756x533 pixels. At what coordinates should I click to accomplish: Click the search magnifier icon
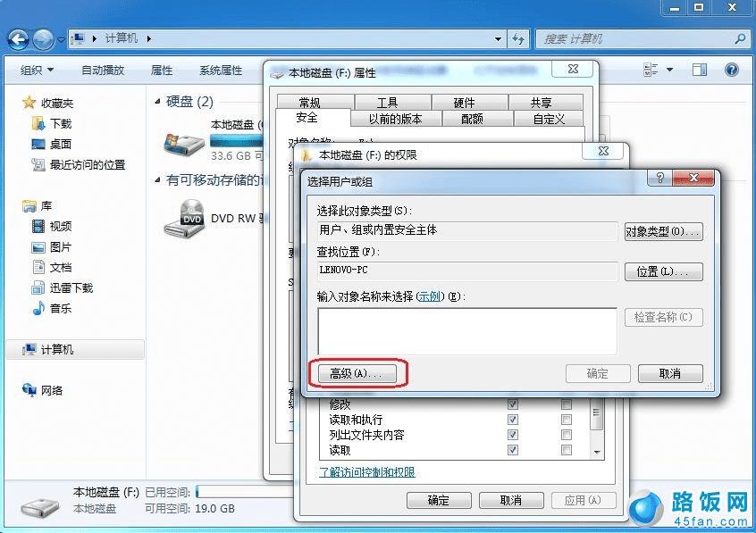740,38
